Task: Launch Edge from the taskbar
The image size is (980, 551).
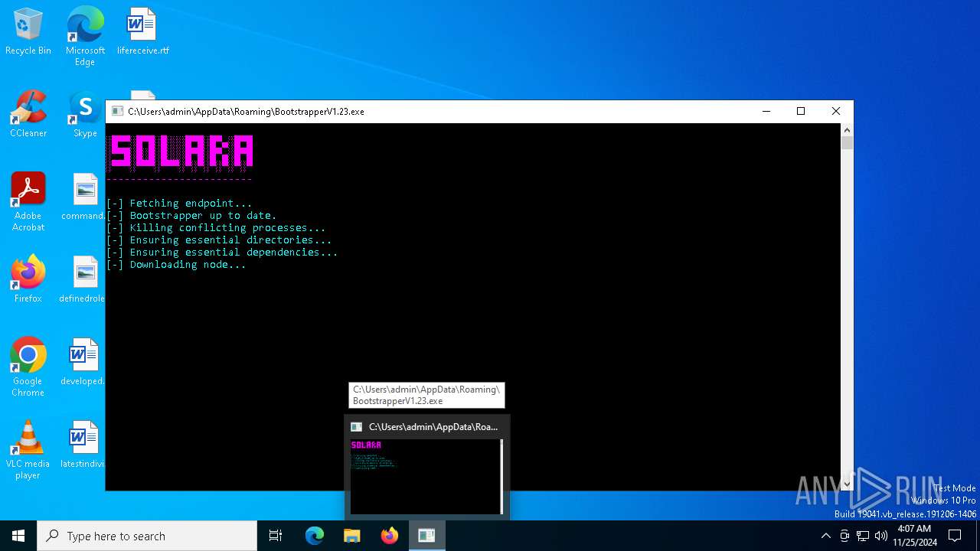Action: point(315,536)
